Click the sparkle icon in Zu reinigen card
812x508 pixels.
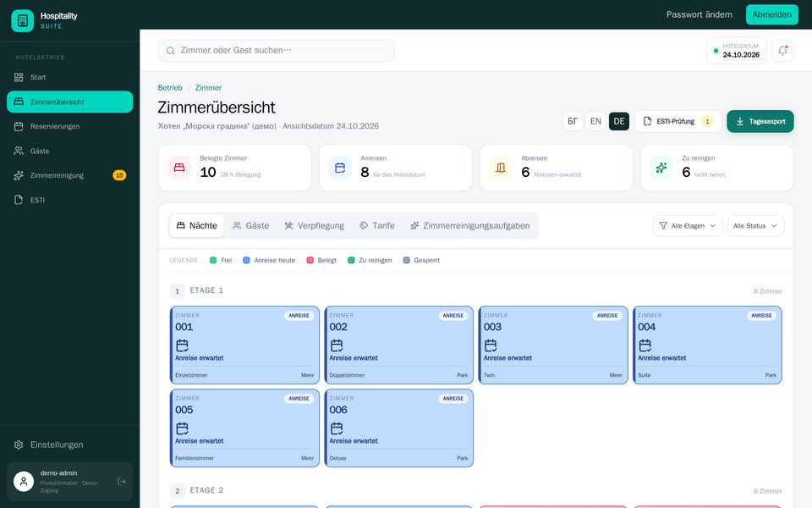pos(661,168)
